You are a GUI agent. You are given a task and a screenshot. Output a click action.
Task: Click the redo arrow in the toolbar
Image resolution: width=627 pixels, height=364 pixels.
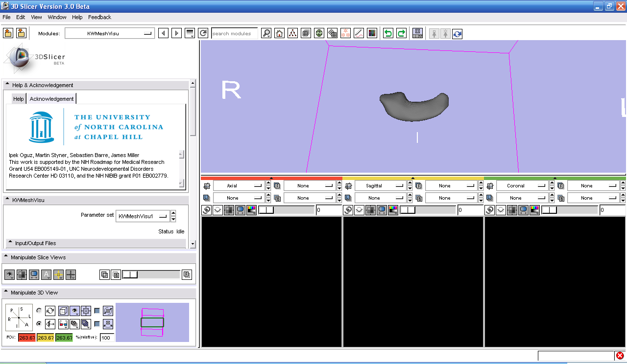(401, 33)
